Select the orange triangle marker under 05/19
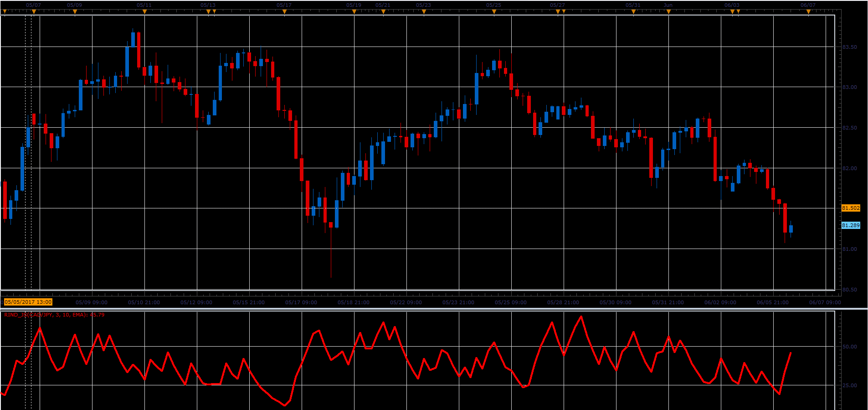This screenshot has height=410, width=868. point(354,12)
